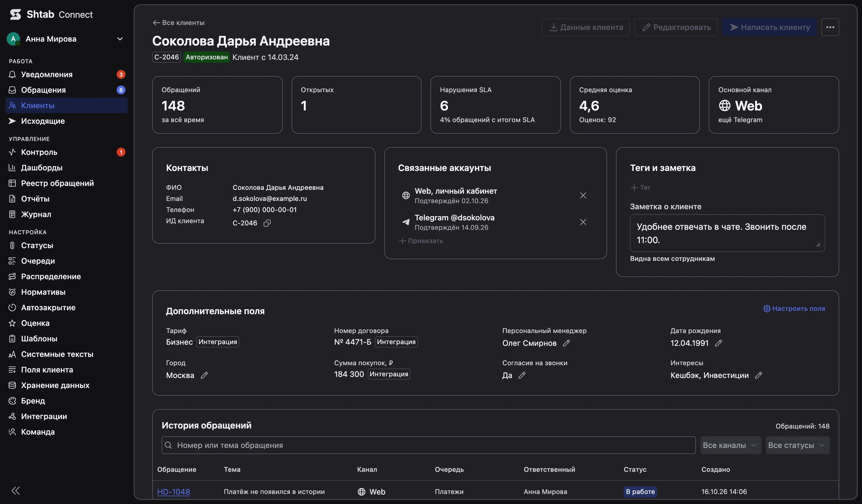The width and height of the screenshot is (862, 504).
Task: Click the Авторизован badge
Action: (x=207, y=57)
